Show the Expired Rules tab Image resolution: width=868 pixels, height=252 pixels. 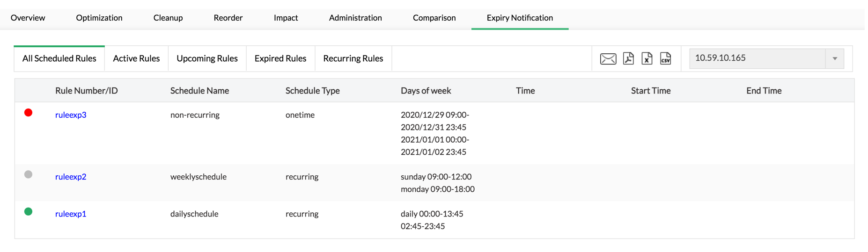point(280,58)
